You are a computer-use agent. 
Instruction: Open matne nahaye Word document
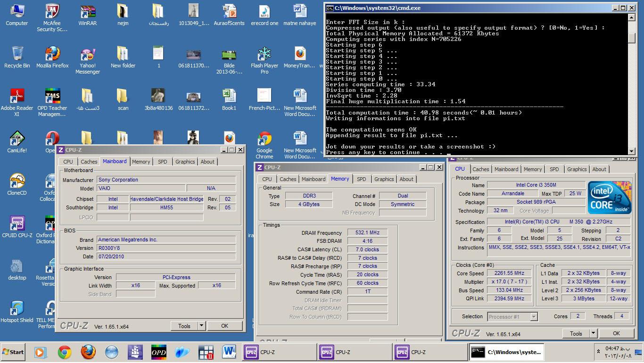click(x=300, y=15)
